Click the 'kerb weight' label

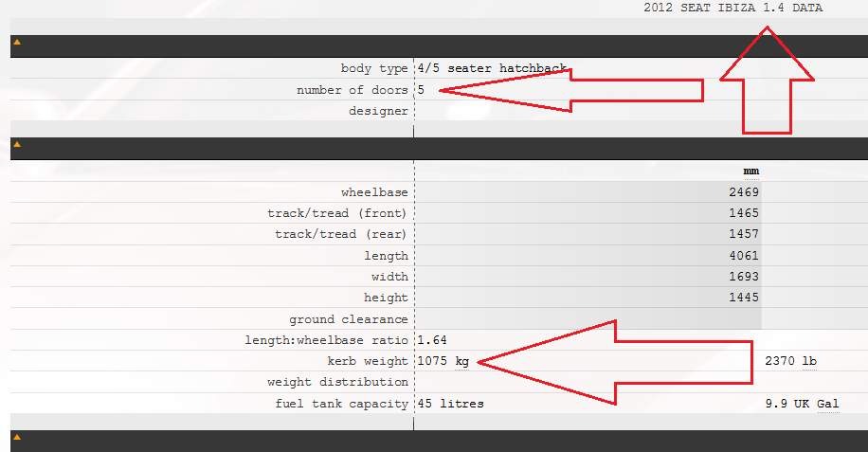click(x=368, y=361)
